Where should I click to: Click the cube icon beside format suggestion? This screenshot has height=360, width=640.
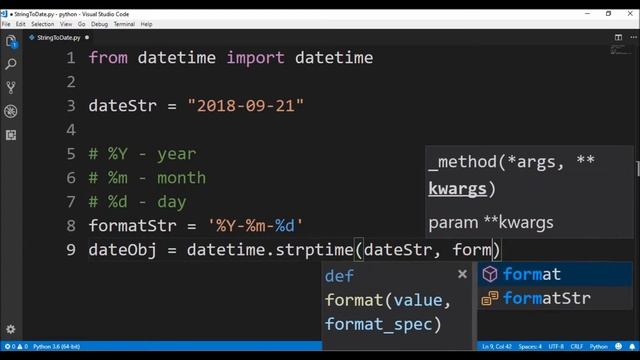[x=490, y=274]
